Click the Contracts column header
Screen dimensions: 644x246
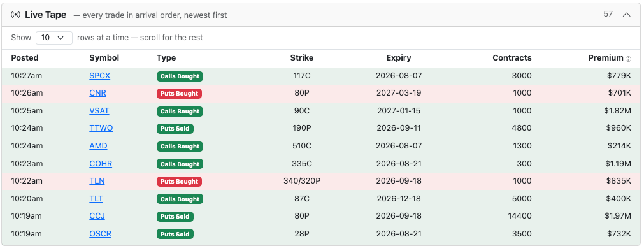(x=512, y=58)
